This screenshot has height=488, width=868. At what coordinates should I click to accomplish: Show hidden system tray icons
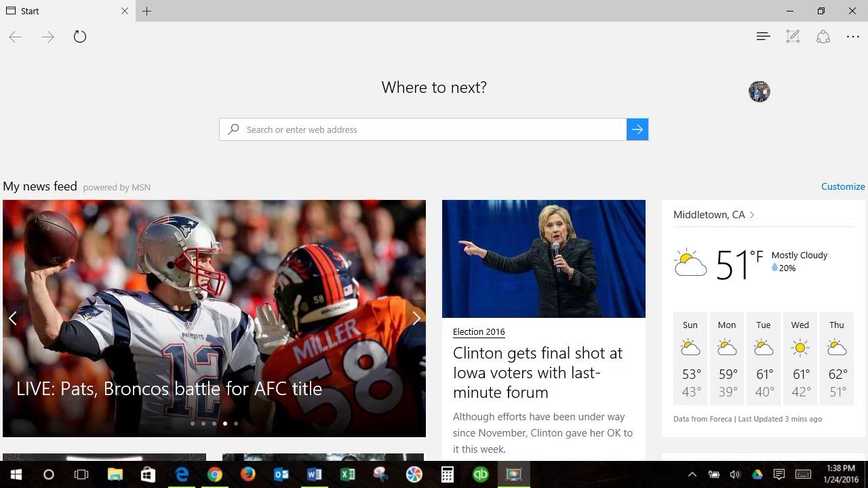tap(692, 474)
